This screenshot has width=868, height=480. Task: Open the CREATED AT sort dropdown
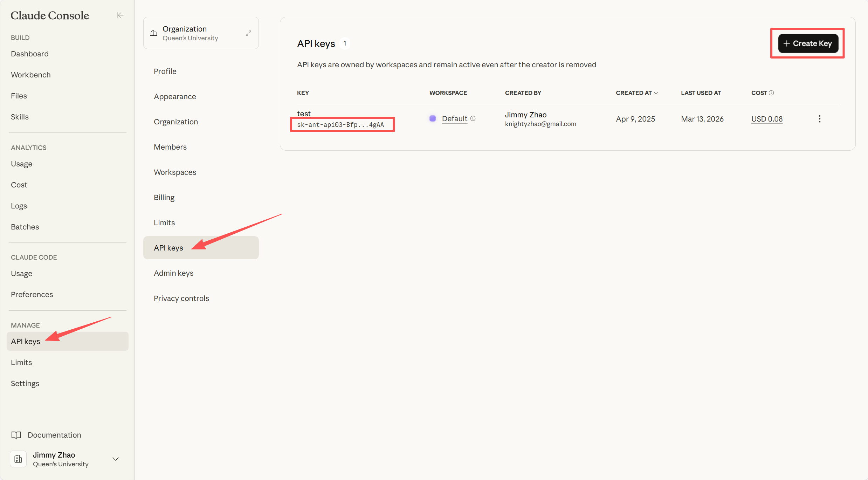click(x=656, y=92)
